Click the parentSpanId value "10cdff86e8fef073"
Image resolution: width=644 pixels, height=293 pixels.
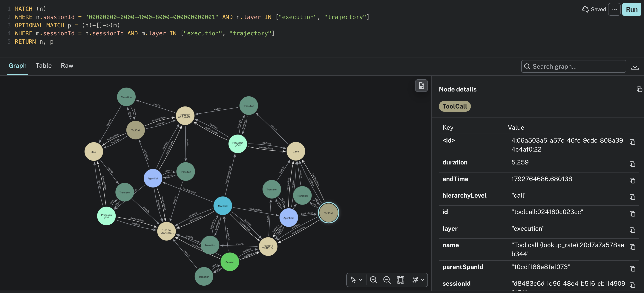(x=541, y=267)
